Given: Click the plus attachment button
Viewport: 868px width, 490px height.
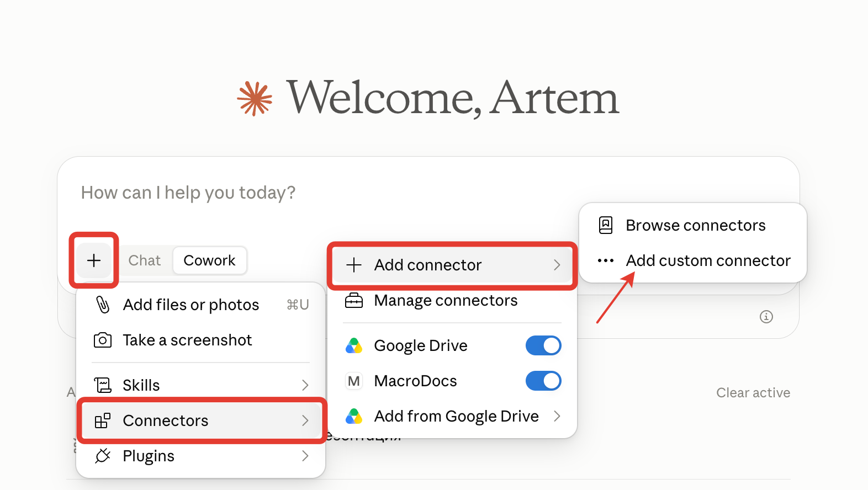Looking at the screenshot, I should [x=94, y=260].
